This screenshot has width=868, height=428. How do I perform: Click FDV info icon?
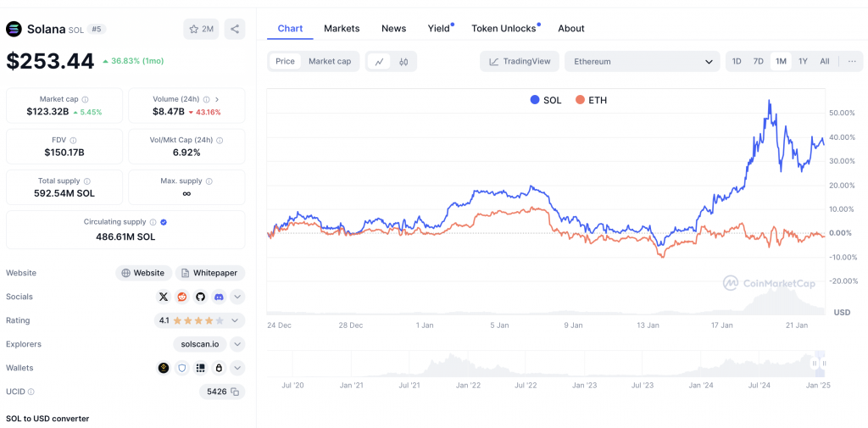click(73, 141)
